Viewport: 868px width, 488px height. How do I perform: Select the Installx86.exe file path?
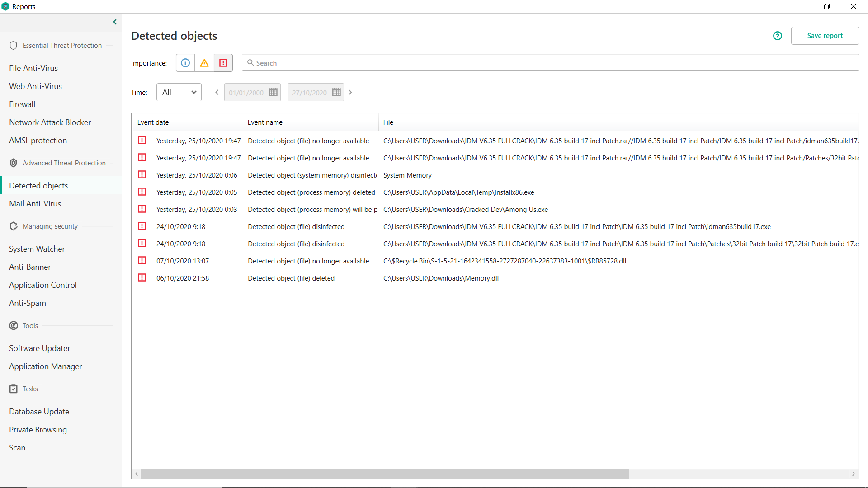(x=459, y=192)
